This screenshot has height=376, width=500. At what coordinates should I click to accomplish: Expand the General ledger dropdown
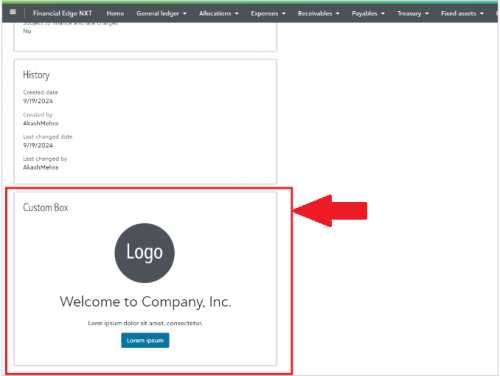click(161, 14)
